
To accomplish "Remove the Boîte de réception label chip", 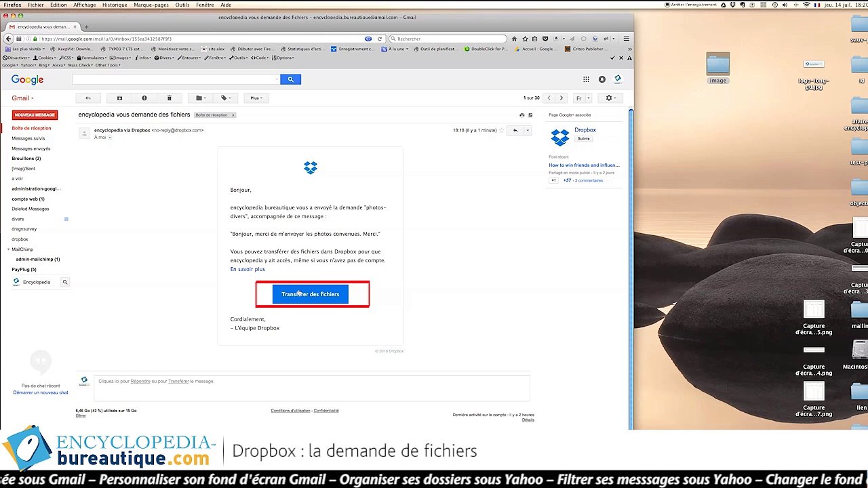I will tap(233, 115).
